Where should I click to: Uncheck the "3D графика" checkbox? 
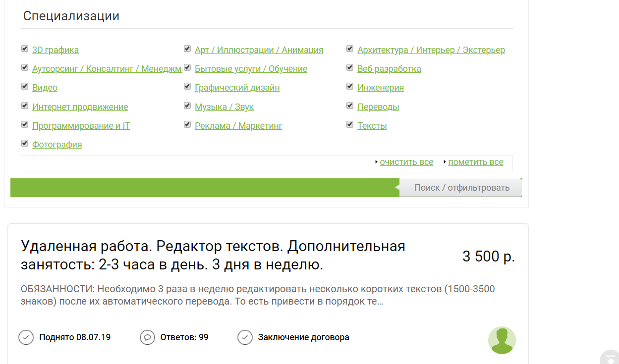25,48
